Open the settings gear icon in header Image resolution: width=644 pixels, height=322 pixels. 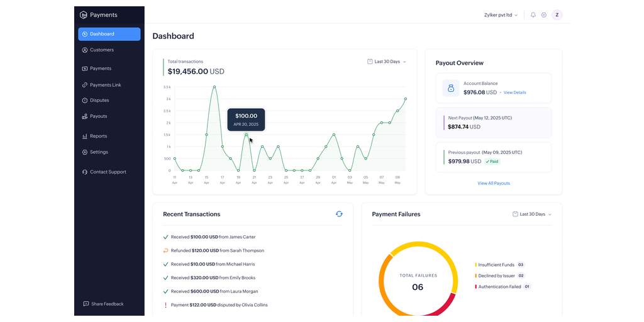click(x=544, y=15)
